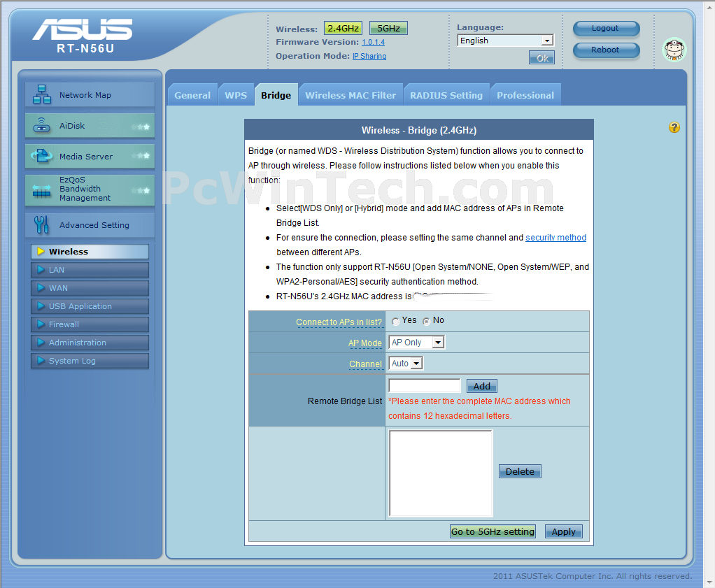The width and height of the screenshot is (715, 588).
Task: Click the ASUS RT-N56U logo
Action: click(83, 36)
